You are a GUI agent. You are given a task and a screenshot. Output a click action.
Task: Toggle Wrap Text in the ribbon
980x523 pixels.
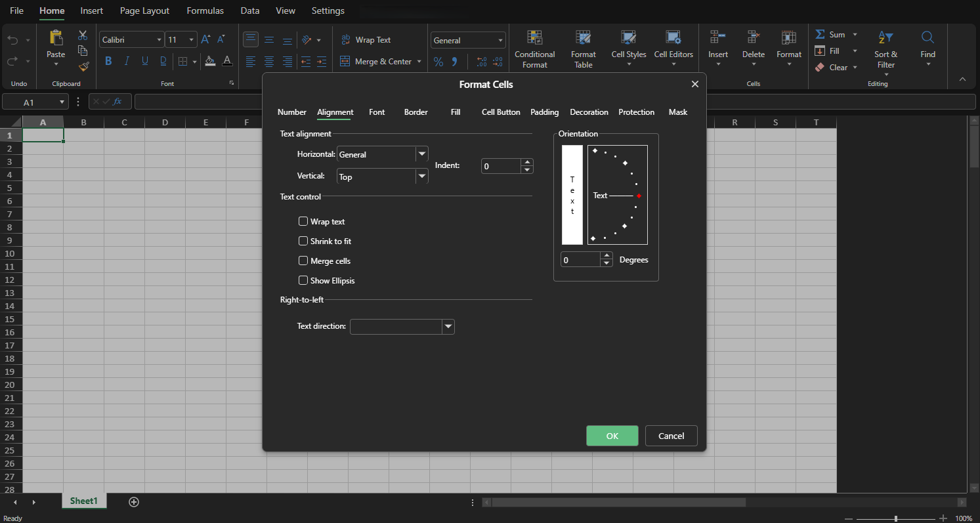(365, 40)
